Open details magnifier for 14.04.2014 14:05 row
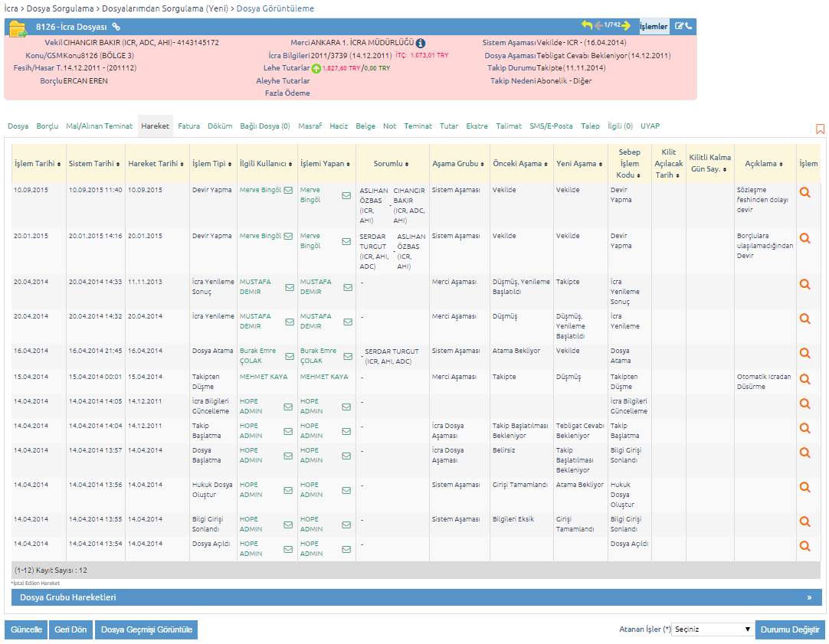 pos(804,404)
